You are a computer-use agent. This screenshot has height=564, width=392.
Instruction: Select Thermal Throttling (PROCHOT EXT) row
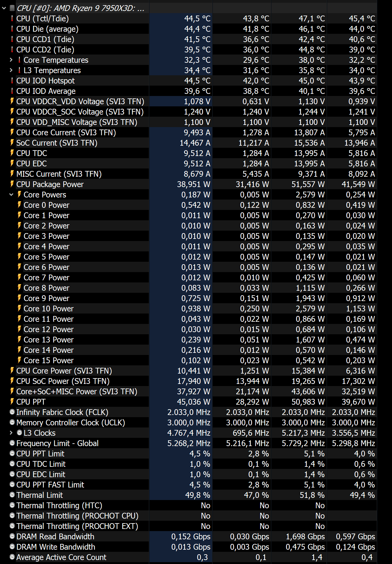click(x=188, y=526)
